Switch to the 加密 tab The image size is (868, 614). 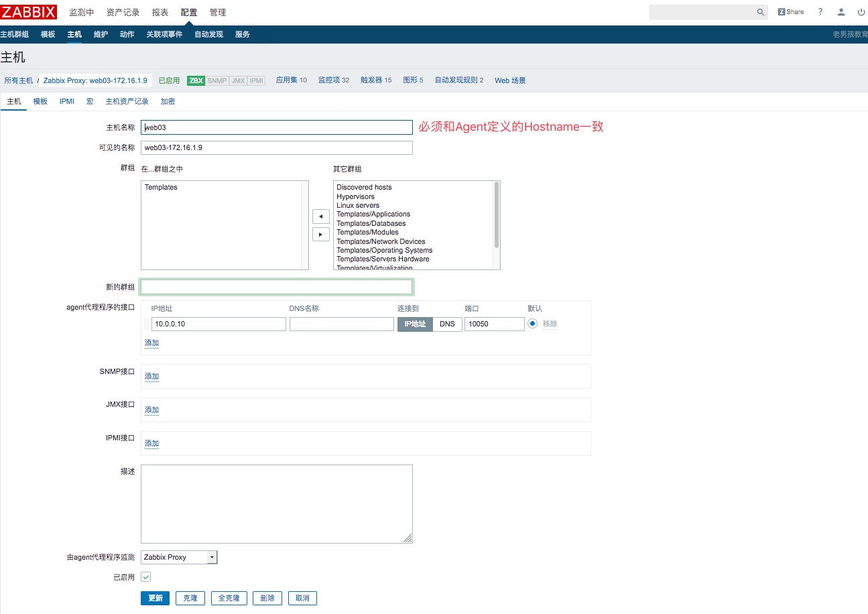168,101
